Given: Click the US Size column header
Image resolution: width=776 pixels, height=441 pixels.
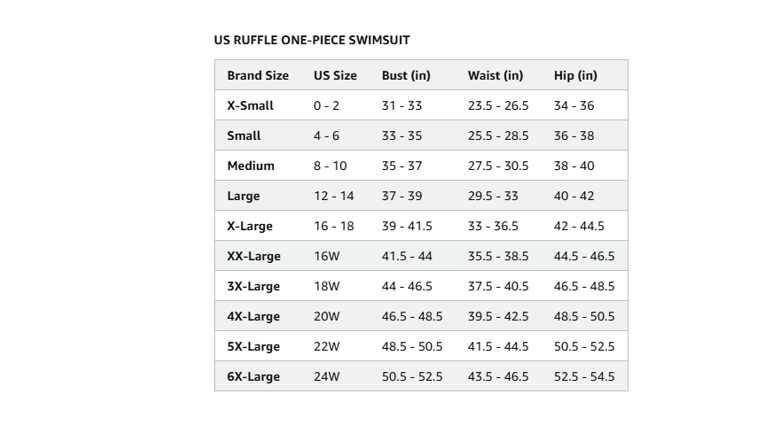Looking at the screenshot, I should coord(335,75).
